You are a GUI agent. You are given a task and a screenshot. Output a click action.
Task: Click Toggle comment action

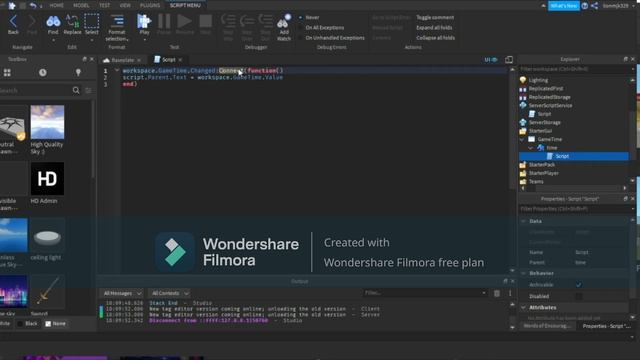[435, 18]
